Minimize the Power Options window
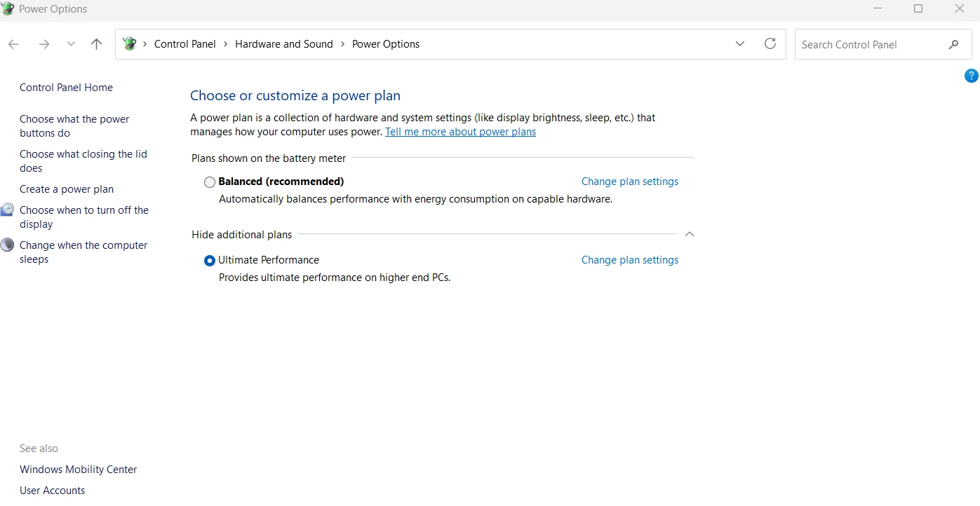The width and height of the screenshot is (980, 506). coord(878,8)
